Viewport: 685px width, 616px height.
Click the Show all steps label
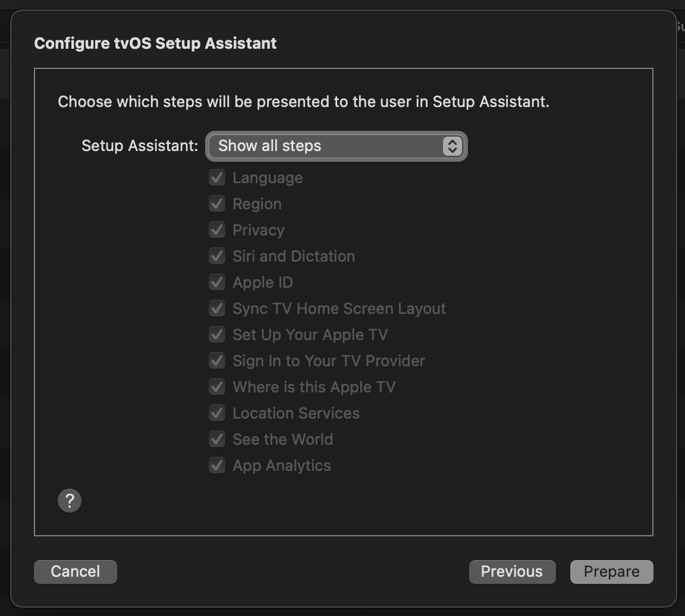click(269, 146)
